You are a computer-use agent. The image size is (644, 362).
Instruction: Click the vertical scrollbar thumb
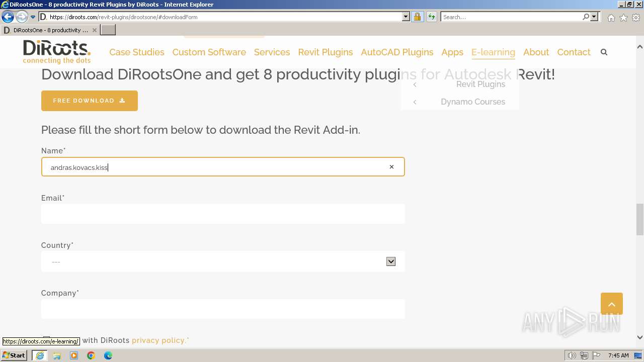[640, 219]
